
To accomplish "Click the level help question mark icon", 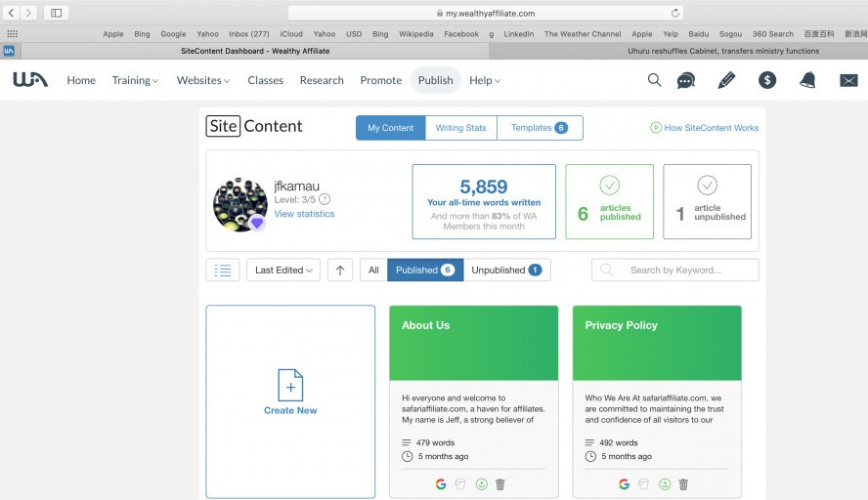I will point(325,199).
